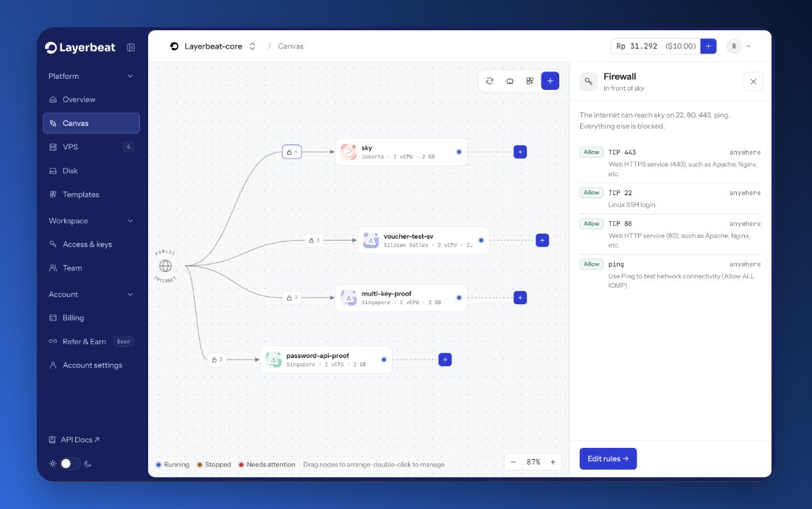Viewport: 812px width, 509px height.
Task: Zoom out the canvas with minus button
Action: click(x=513, y=462)
